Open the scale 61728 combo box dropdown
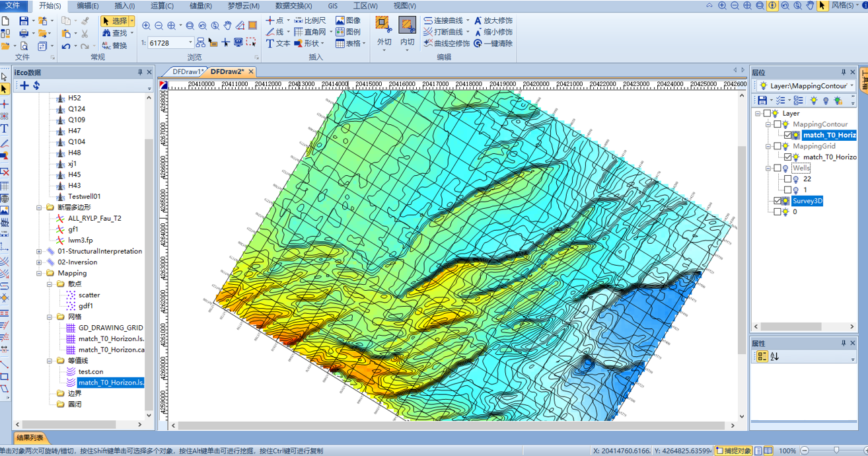Viewport: 868px width, 456px height. (191, 43)
